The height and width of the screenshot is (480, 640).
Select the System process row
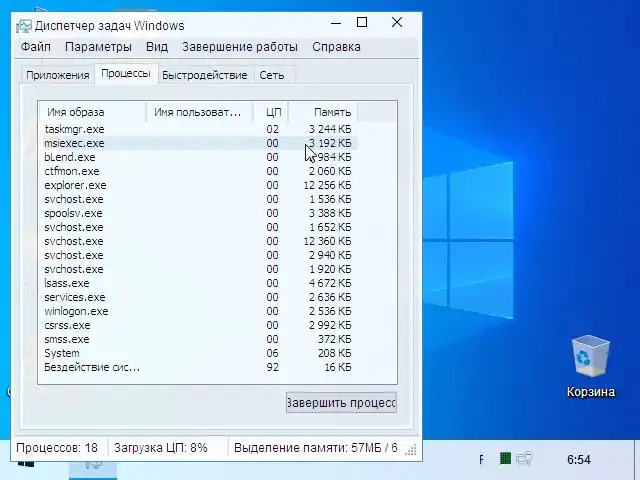(x=198, y=353)
